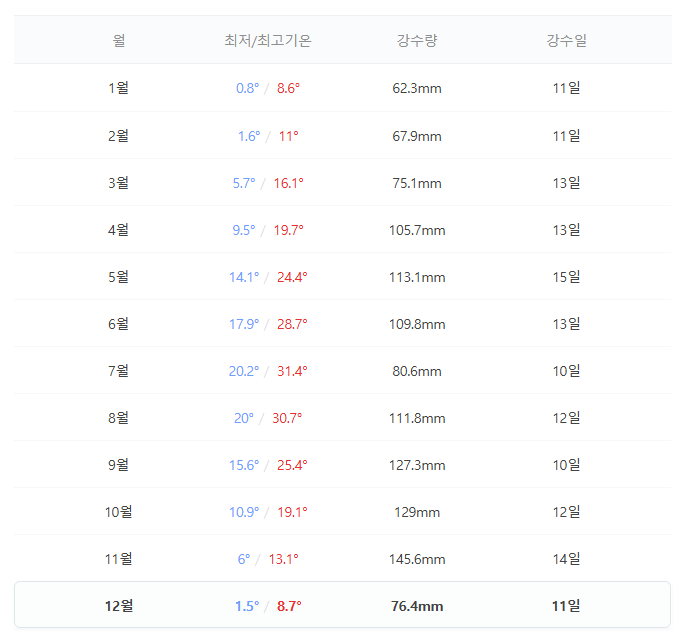Click high temperature 25.4° in 9월 row
Image resolution: width=685 pixels, height=634 pixels.
point(292,465)
